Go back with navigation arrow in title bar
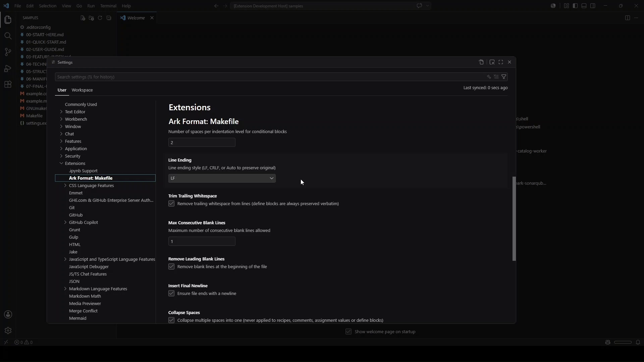 click(x=216, y=6)
